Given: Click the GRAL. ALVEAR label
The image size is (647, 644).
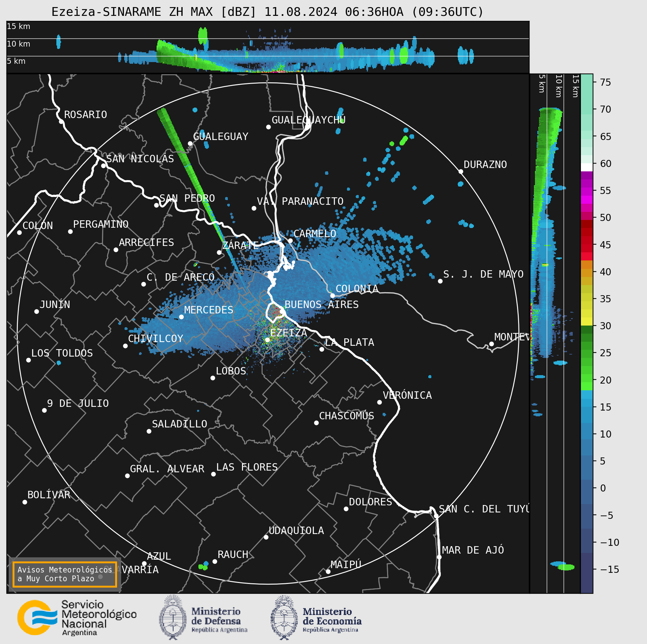Looking at the screenshot, I should pos(167,469).
